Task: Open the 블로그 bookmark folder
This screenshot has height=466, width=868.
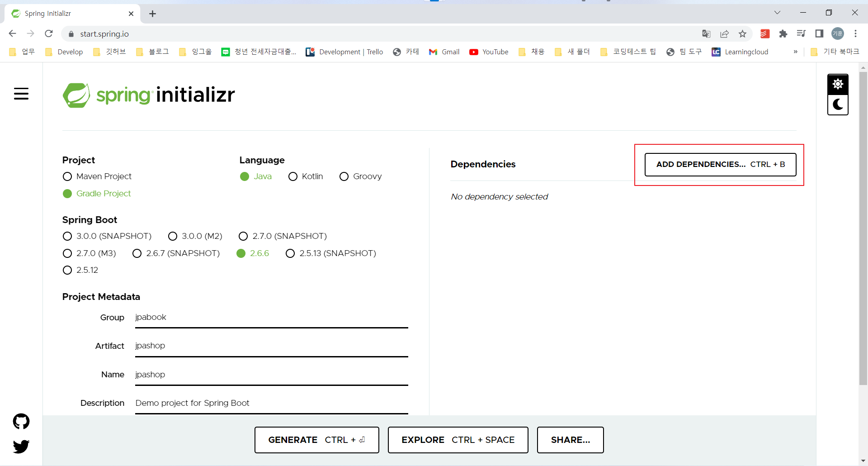Action: point(153,52)
